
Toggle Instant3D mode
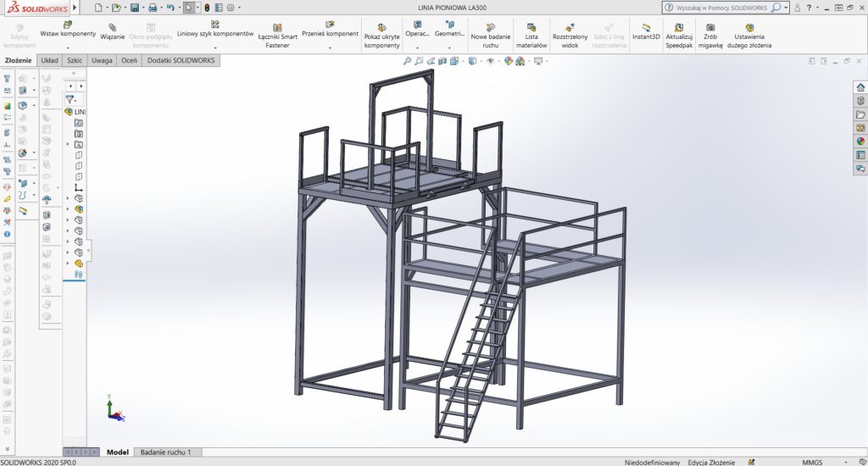tap(648, 32)
